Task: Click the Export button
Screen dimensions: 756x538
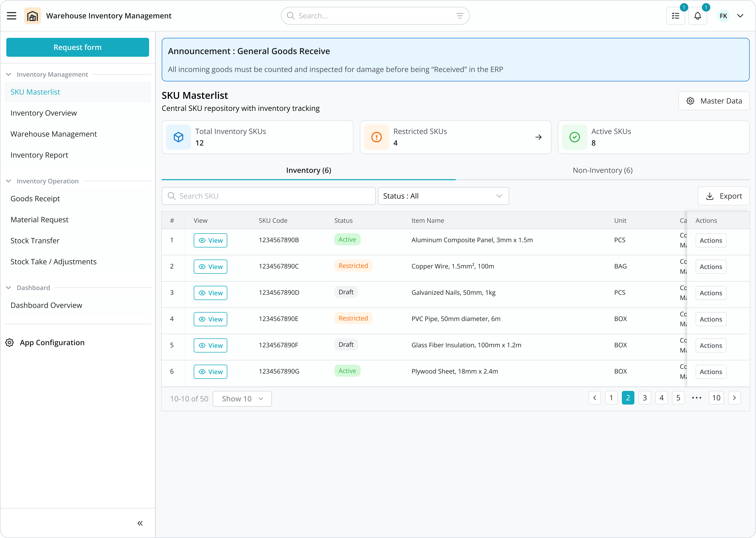Action: click(724, 196)
